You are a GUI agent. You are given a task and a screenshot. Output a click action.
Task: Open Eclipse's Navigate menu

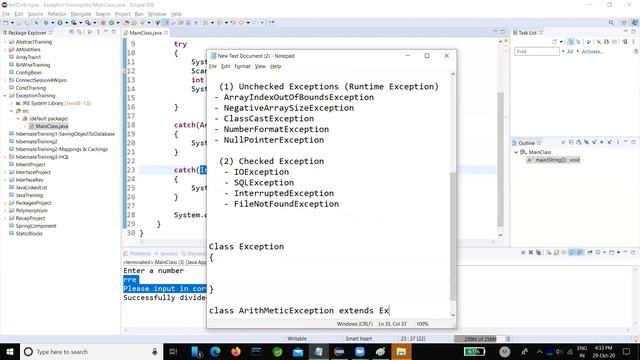pyautogui.click(x=81, y=14)
